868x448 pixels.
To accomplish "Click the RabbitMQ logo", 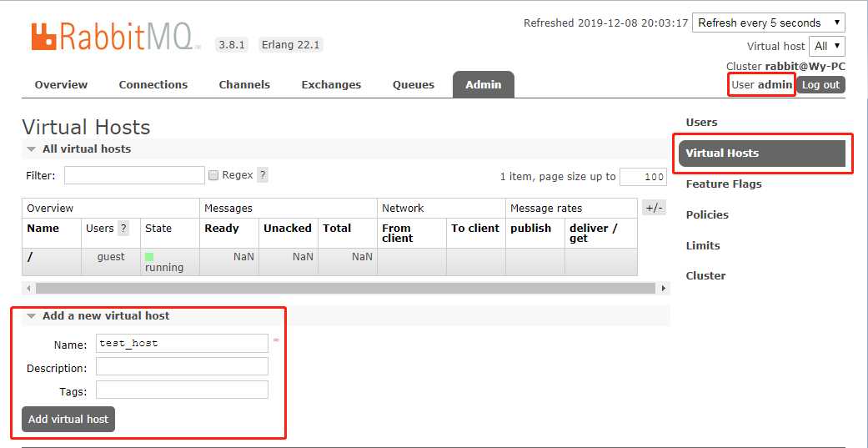I will [x=116, y=36].
